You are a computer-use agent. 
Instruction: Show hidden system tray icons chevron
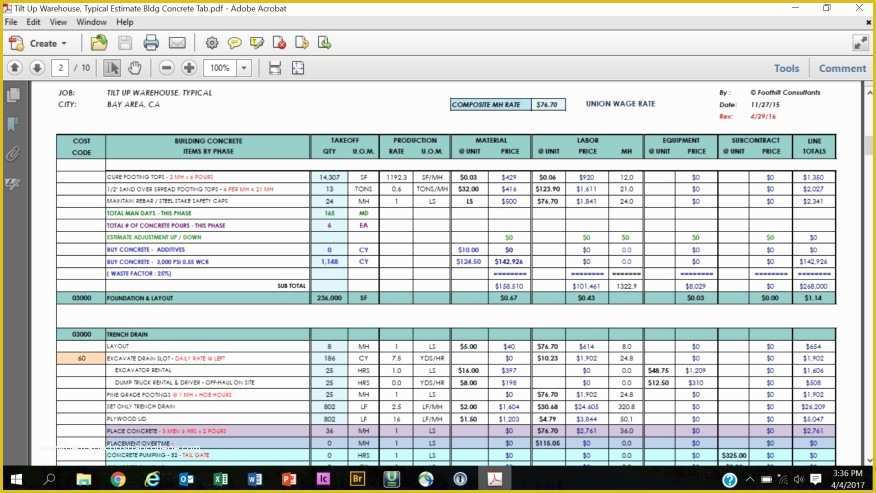pos(750,480)
